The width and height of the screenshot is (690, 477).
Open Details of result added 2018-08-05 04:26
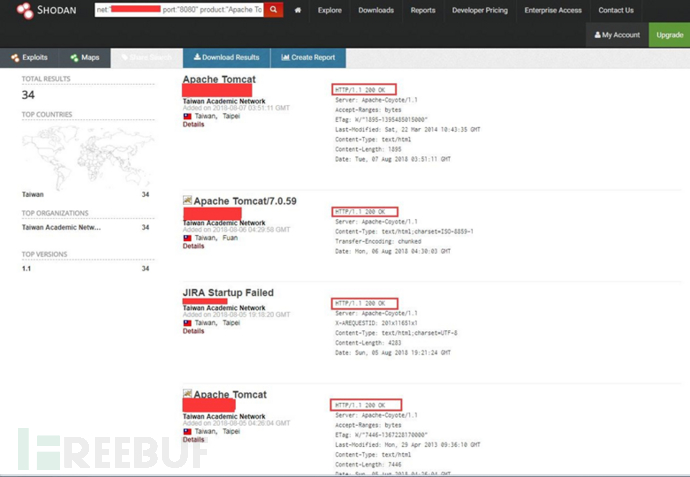[193, 440]
